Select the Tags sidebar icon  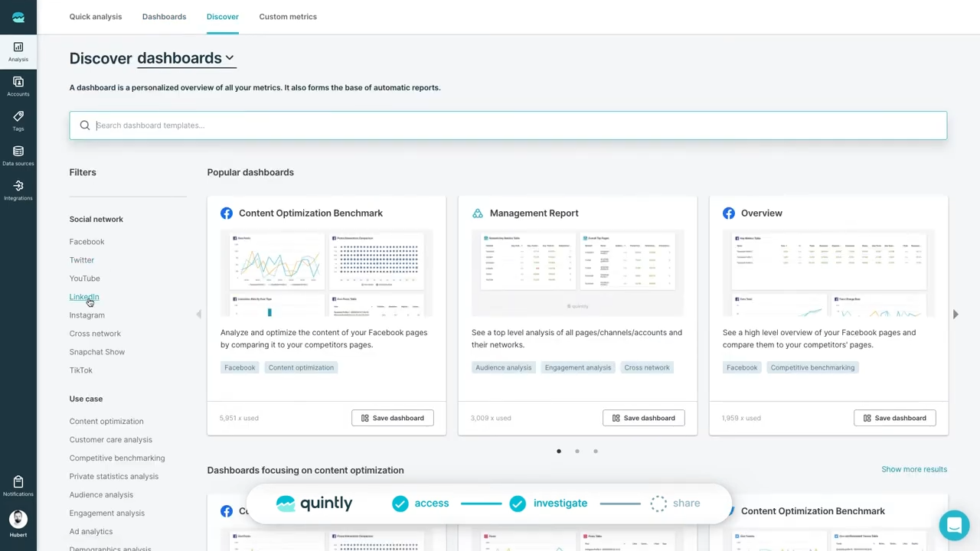pyautogui.click(x=18, y=120)
